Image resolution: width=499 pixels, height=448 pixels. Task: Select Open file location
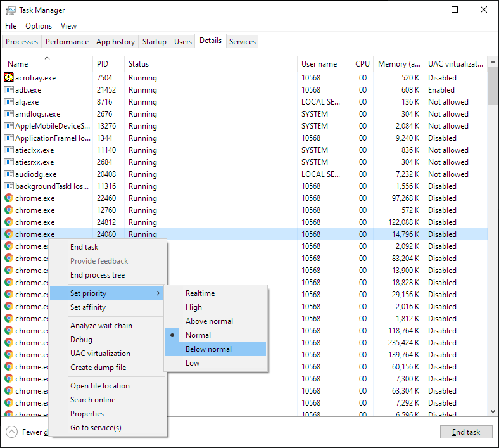(x=108, y=386)
